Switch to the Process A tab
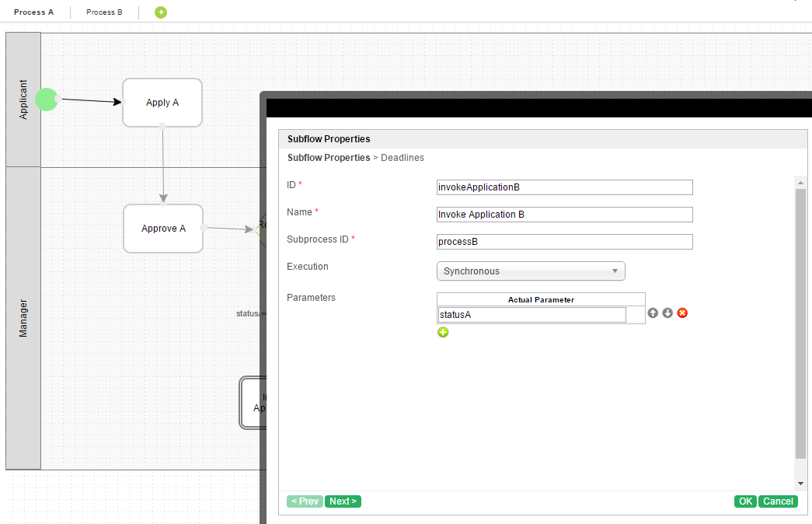The width and height of the screenshot is (812, 524). click(34, 12)
